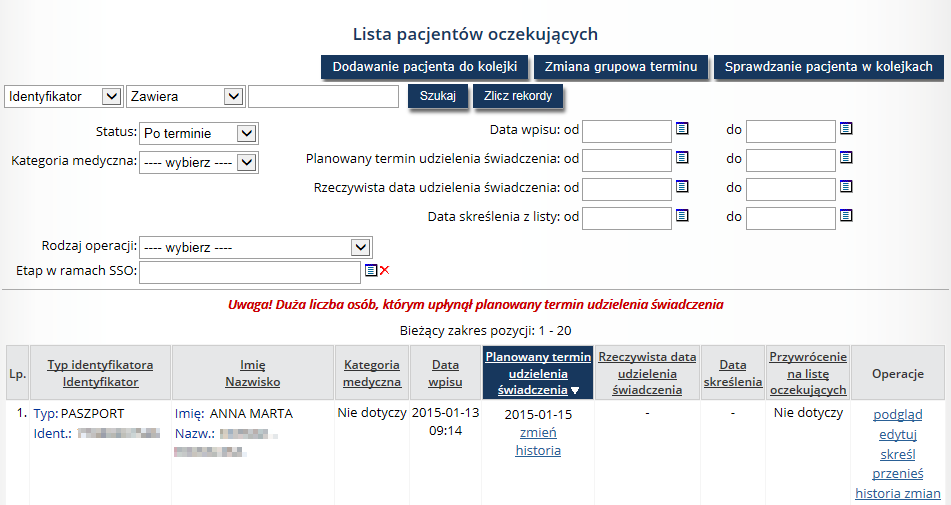This screenshot has width=951, height=505.
Task: Focus the Rzeczywista data od date field
Action: point(627,189)
